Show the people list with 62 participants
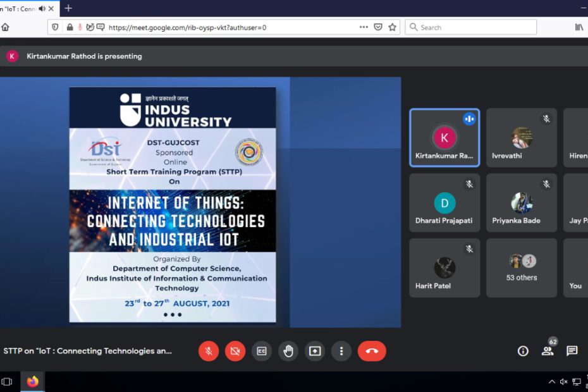588x392 pixels. (x=548, y=351)
